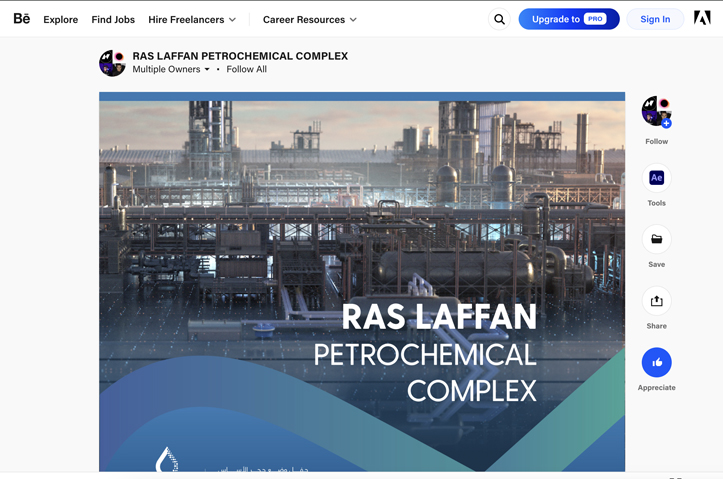The height and width of the screenshot is (479, 723).
Task: Open the owners' avatar beside the project title
Action: click(x=113, y=63)
